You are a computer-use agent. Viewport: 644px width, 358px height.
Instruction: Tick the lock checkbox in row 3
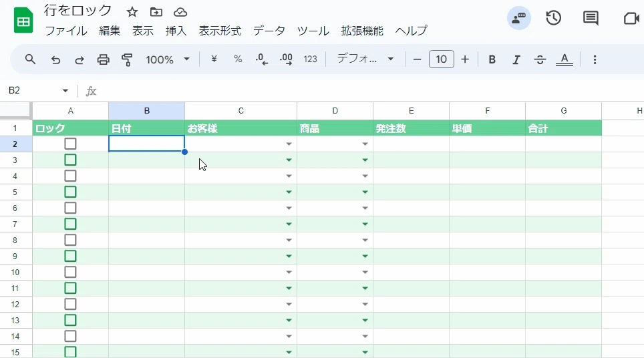70,160
